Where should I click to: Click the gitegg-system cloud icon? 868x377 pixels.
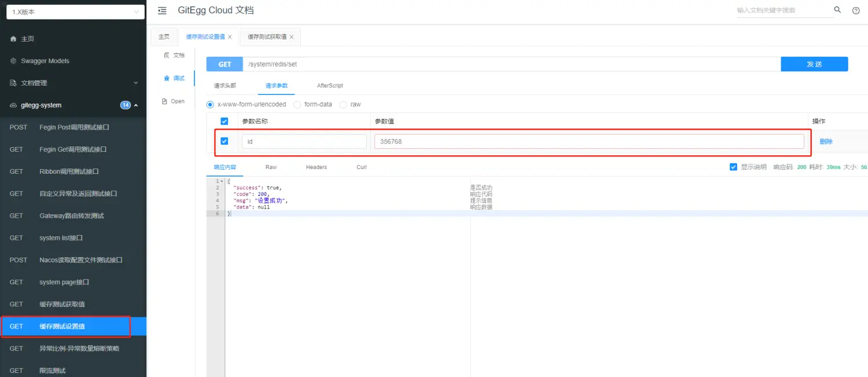point(13,105)
